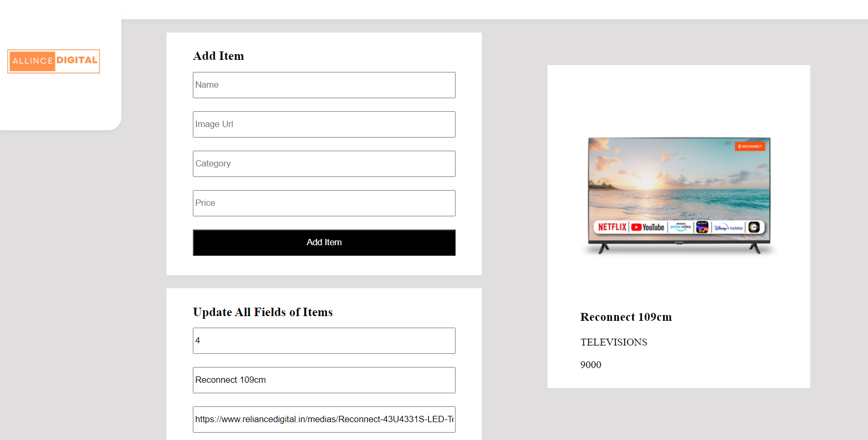Viewport: 868px width, 440px height.
Task: Select the Reconnect 109cm product title
Action: click(x=626, y=317)
